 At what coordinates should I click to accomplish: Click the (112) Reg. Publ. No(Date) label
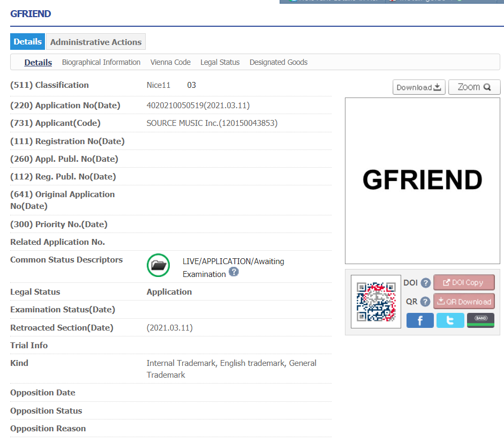point(63,177)
